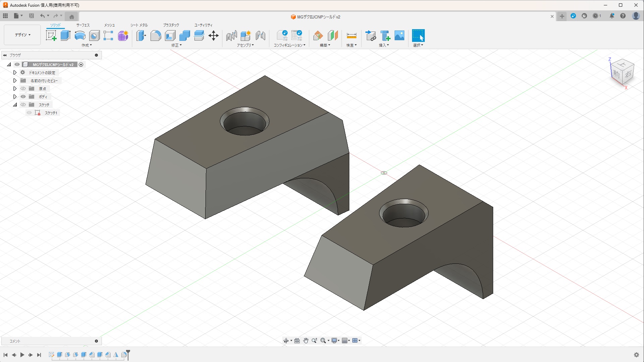This screenshot has width=644, height=362.
Task: Select the Revolve tool icon
Action: coord(80,36)
